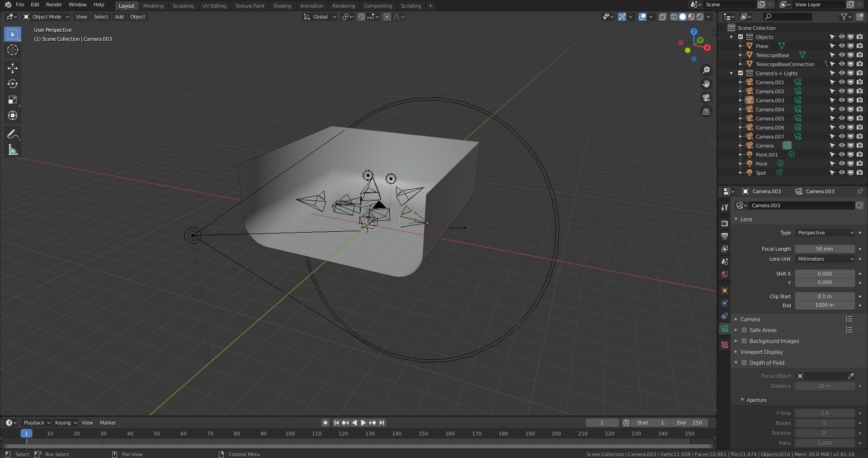Open the Render menu

click(54, 5)
